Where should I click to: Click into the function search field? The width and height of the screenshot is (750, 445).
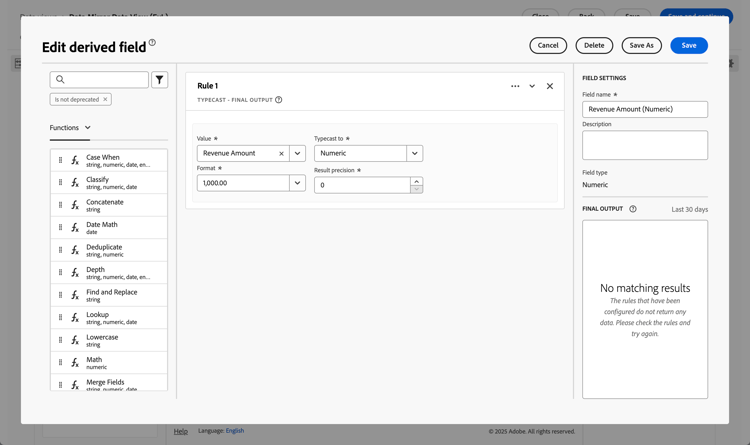tap(99, 79)
